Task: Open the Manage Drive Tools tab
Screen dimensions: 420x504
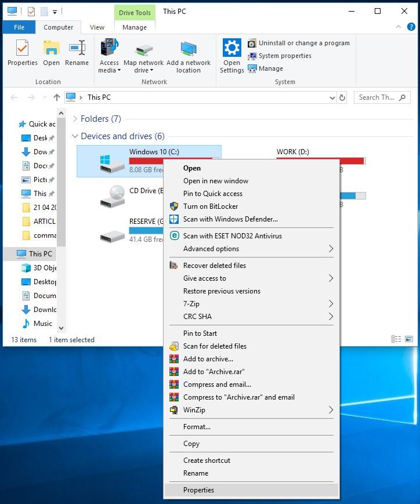Action: (135, 27)
